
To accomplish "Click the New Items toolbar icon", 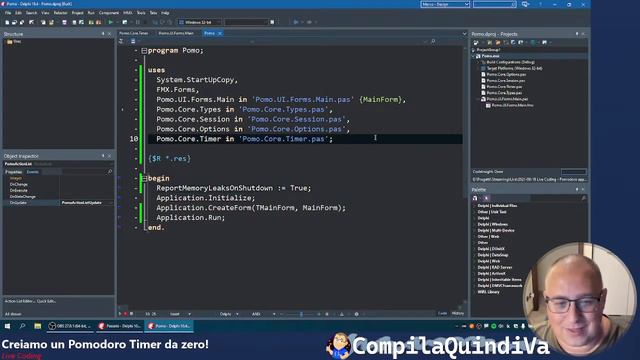I will [x=7, y=22].
